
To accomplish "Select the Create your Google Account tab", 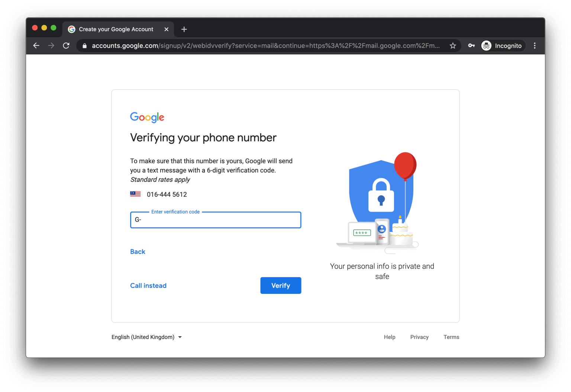I will pos(116,29).
